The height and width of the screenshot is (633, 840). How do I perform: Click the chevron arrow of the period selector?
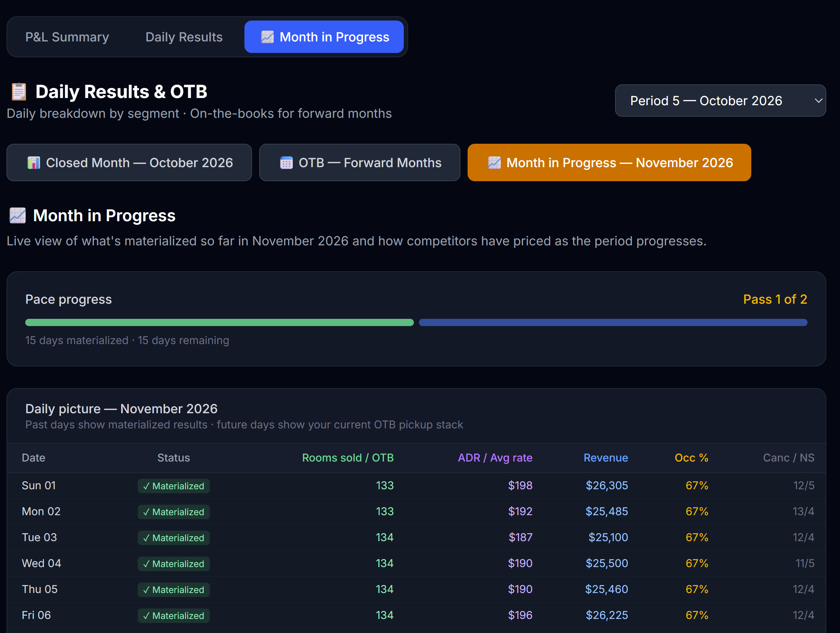click(818, 101)
